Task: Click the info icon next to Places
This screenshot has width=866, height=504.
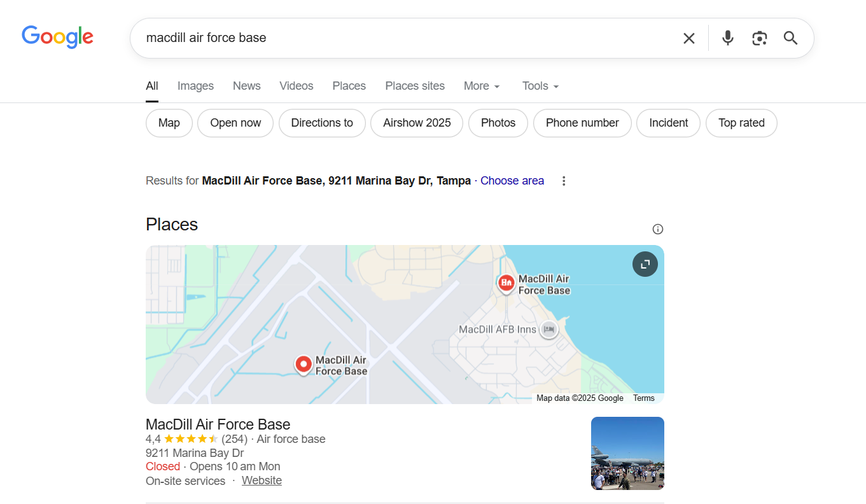Action: [658, 229]
